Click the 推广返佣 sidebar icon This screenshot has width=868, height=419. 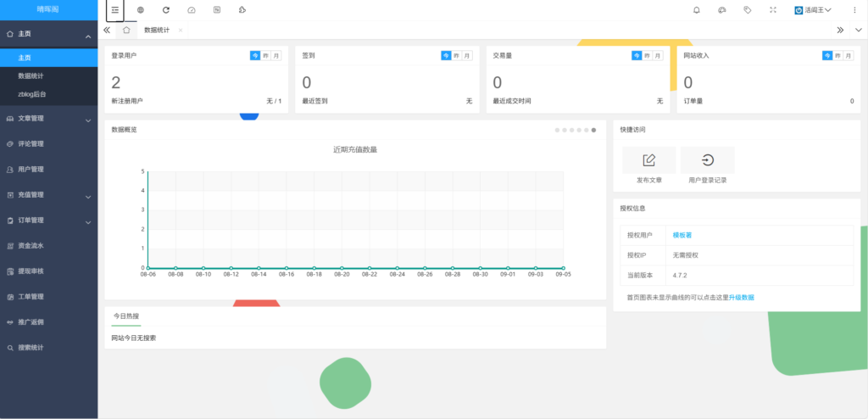9,322
